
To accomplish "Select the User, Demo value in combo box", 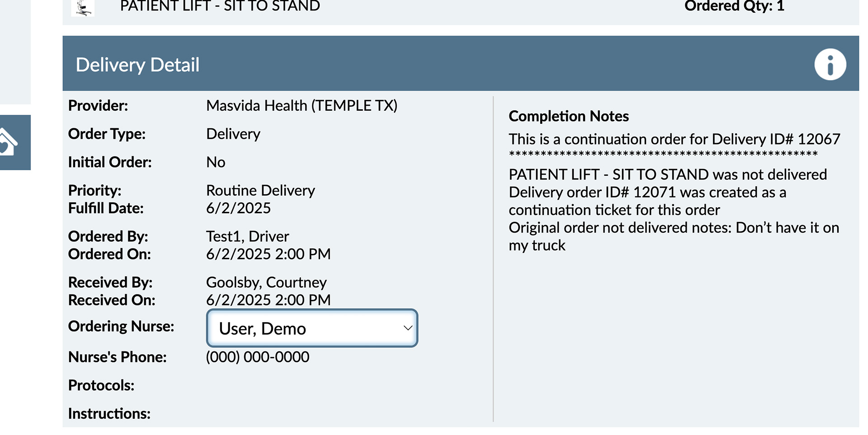I will (262, 329).
